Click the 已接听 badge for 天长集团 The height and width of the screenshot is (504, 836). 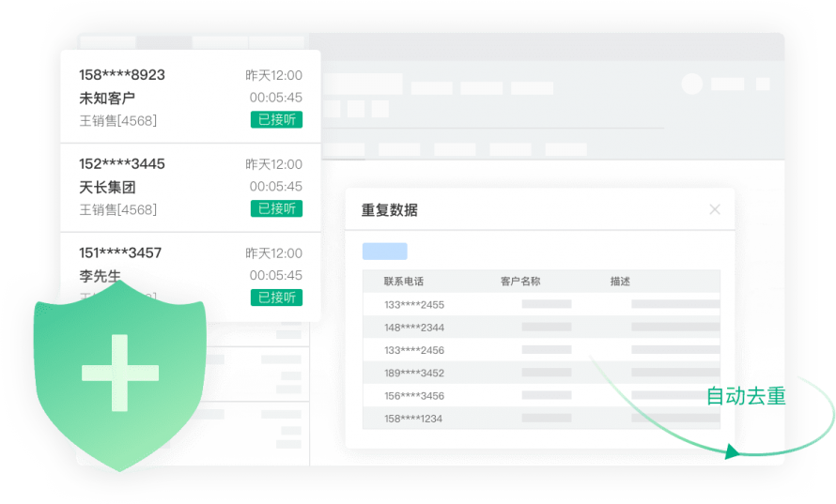(277, 208)
